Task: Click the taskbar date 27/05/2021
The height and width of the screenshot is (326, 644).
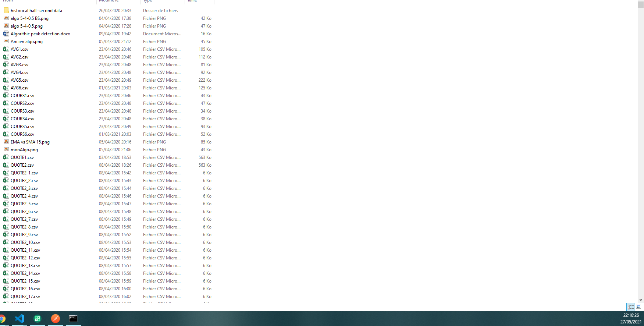Action: (631, 322)
